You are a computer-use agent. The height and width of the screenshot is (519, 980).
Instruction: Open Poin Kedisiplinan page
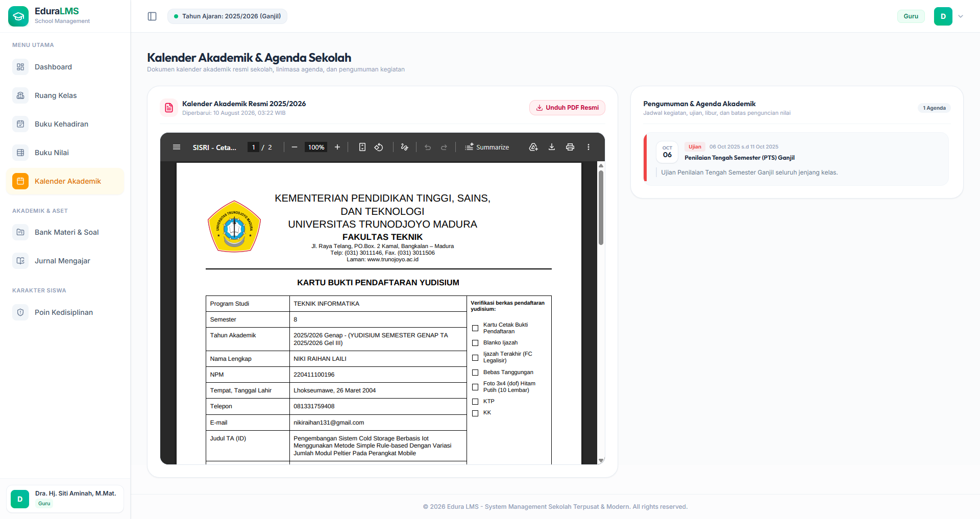(x=65, y=312)
